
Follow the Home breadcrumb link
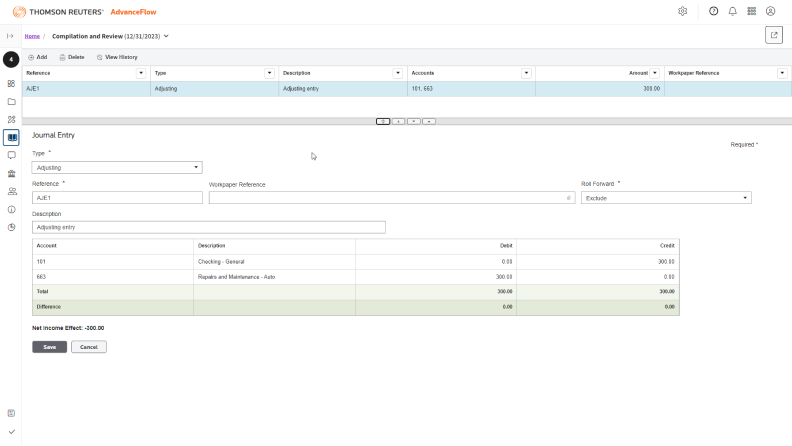coord(32,36)
